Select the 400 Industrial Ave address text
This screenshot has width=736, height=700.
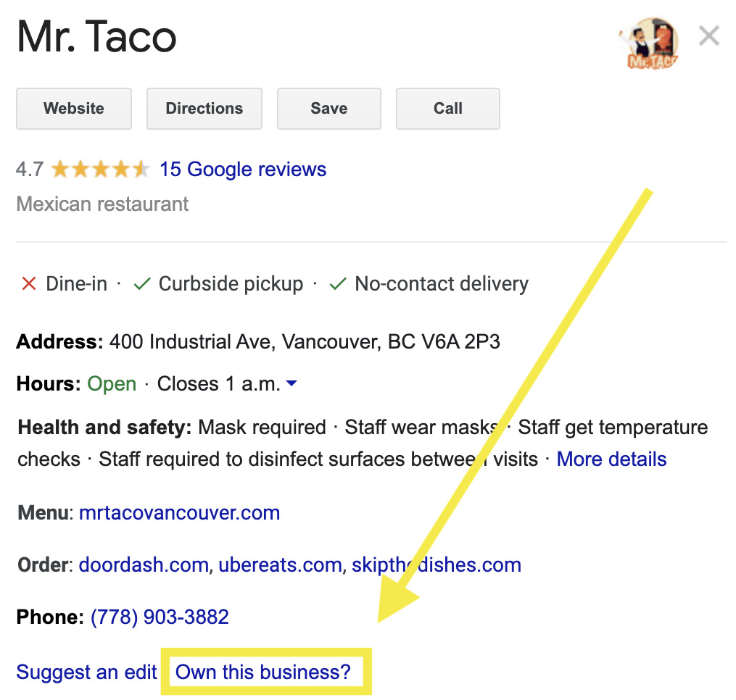[305, 341]
